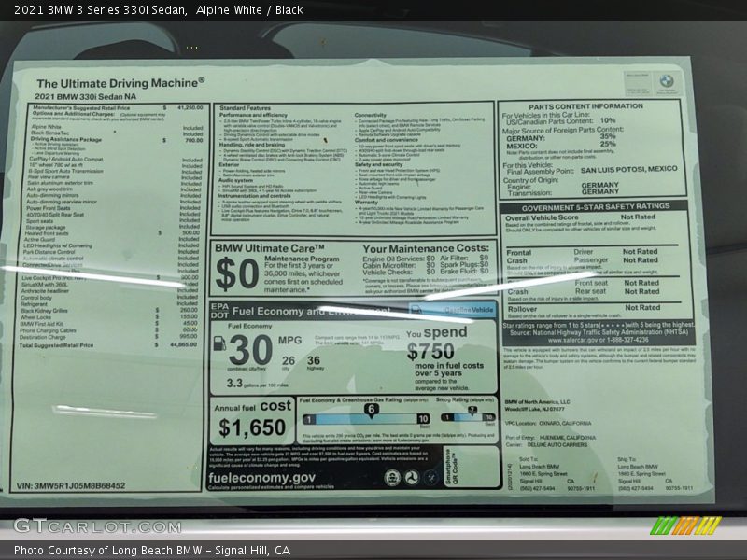Click the EPA seal icon near fueleconomy.gov
Image resolution: width=747 pixels, height=560 pixels.
point(392,478)
